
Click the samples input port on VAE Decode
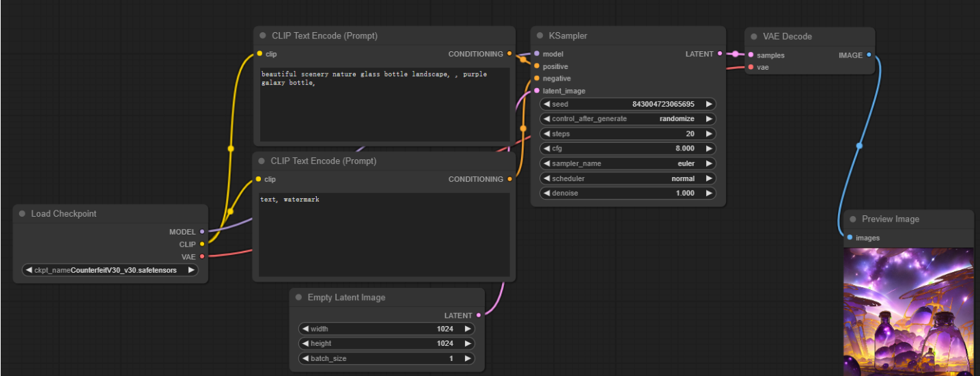751,55
